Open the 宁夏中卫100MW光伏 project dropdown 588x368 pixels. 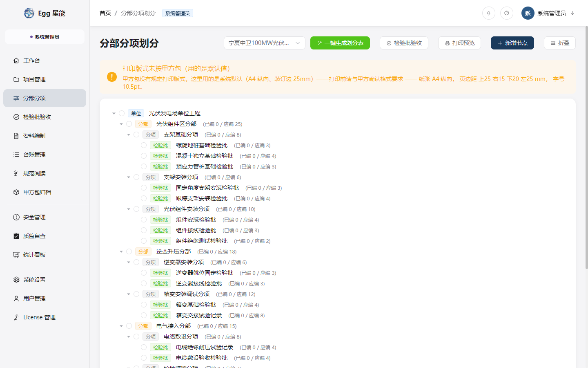pos(264,43)
